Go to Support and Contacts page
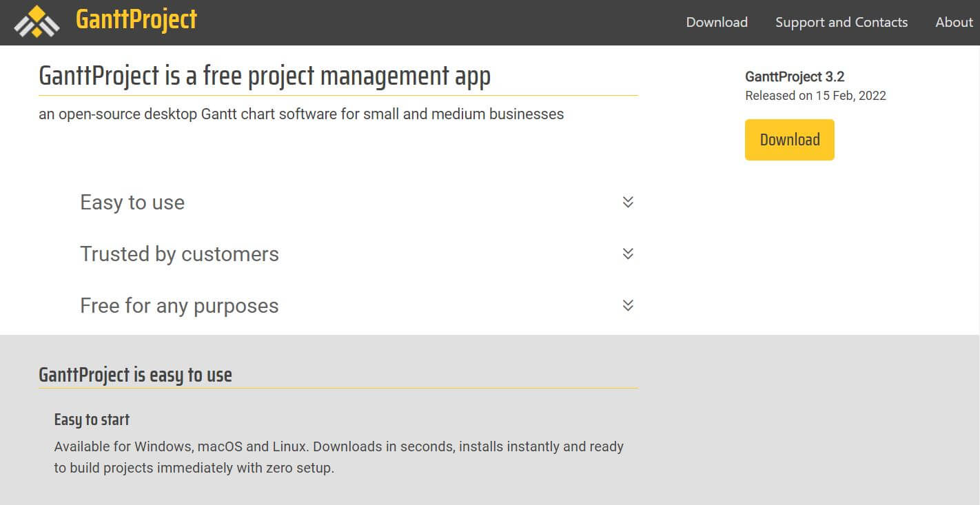 (x=841, y=22)
